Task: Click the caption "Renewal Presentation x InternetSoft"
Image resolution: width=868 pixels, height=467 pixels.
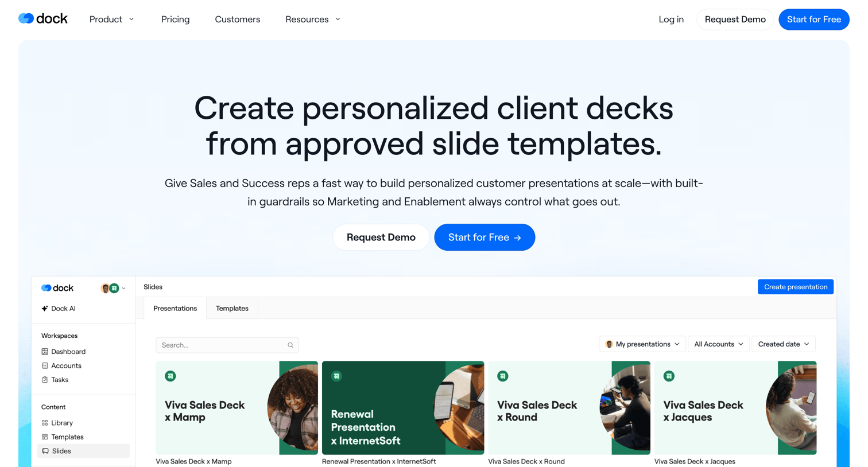Action: (x=379, y=461)
